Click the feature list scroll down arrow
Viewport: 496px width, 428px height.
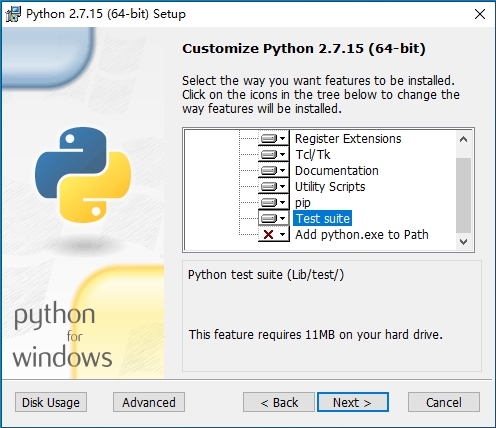point(463,241)
